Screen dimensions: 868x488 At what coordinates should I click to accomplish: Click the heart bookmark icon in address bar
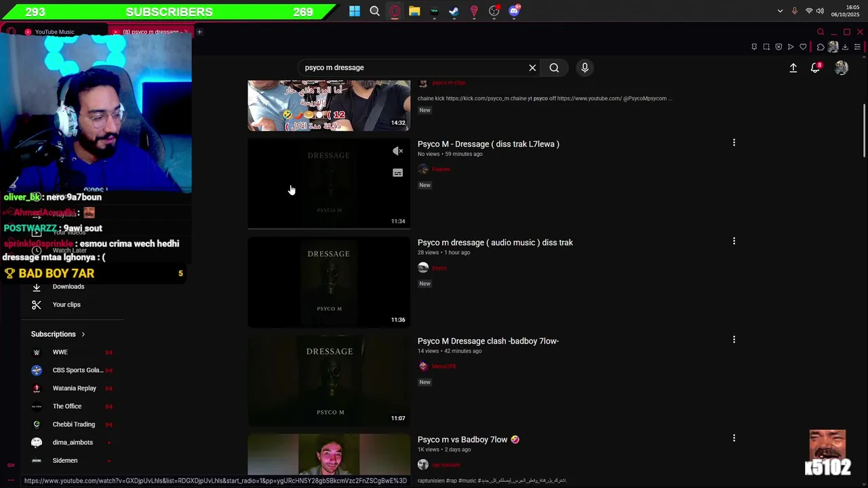point(803,47)
